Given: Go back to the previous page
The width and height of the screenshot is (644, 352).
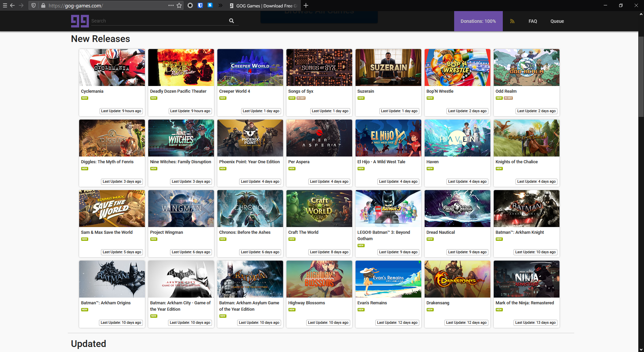Looking at the screenshot, I should [x=12, y=5].
